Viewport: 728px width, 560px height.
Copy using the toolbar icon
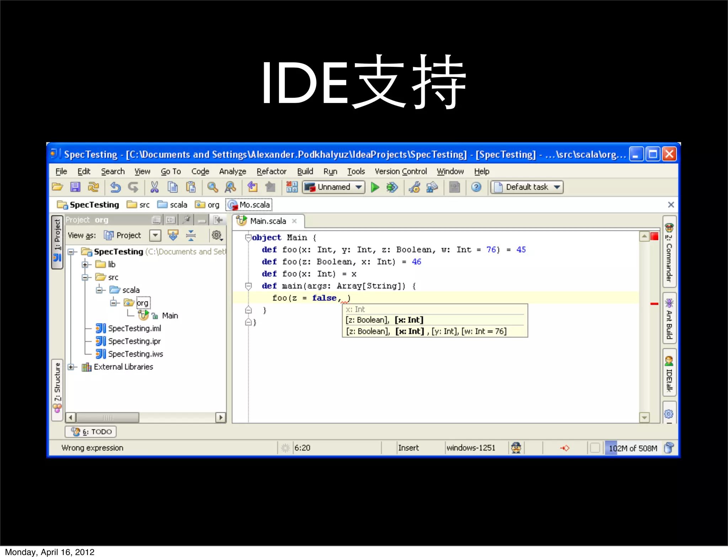pos(173,187)
